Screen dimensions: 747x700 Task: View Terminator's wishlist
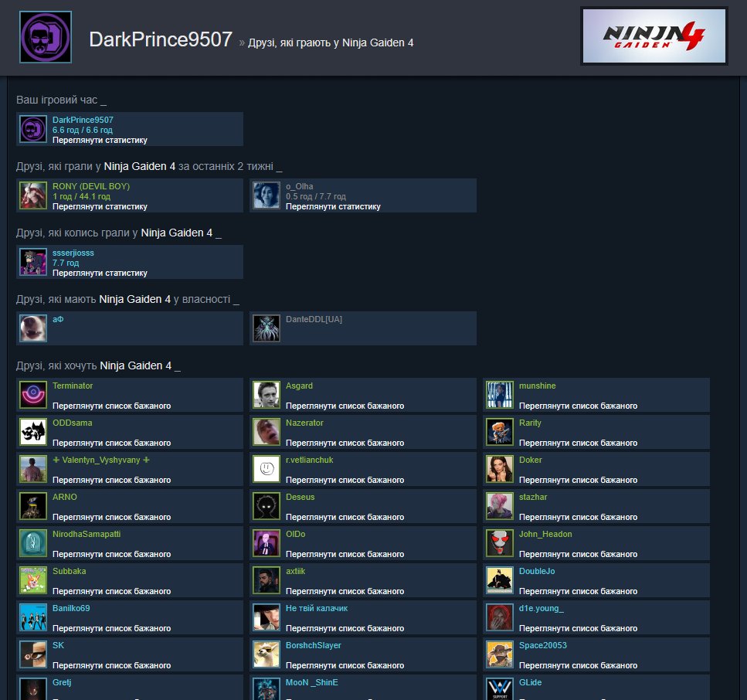point(111,406)
